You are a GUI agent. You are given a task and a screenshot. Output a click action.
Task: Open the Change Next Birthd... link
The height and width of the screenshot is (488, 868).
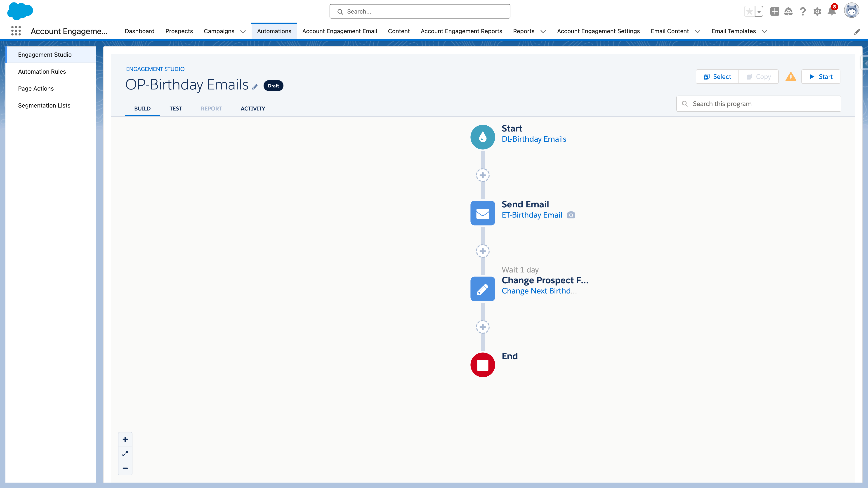click(539, 291)
